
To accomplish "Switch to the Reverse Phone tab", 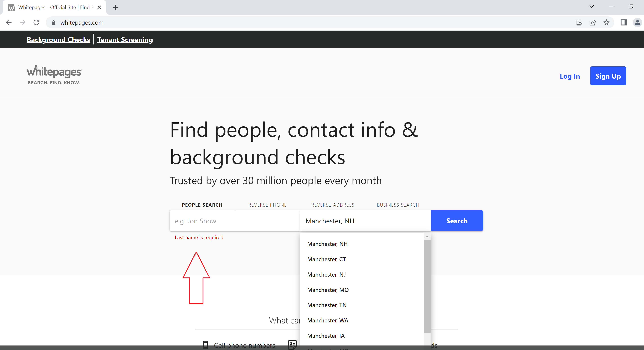I will [x=267, y=205].
